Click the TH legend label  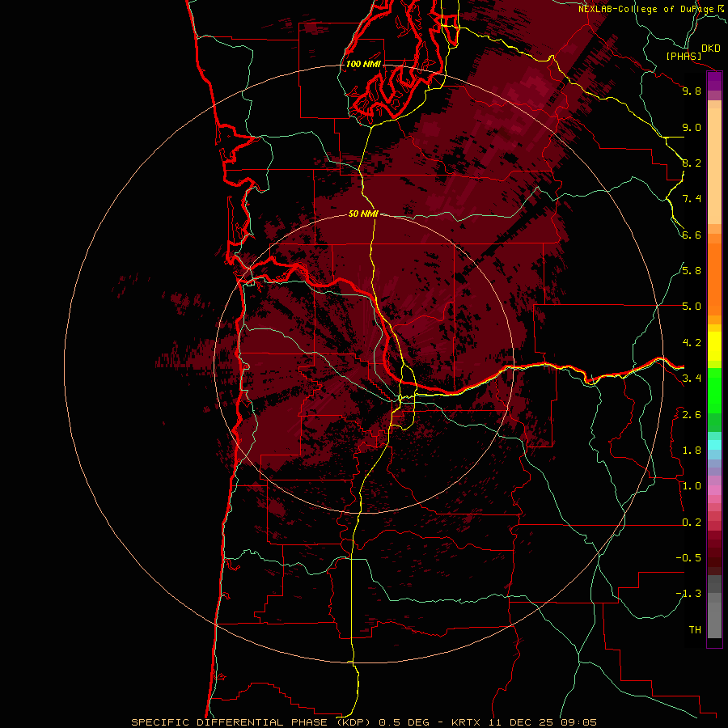coord(695,630)
